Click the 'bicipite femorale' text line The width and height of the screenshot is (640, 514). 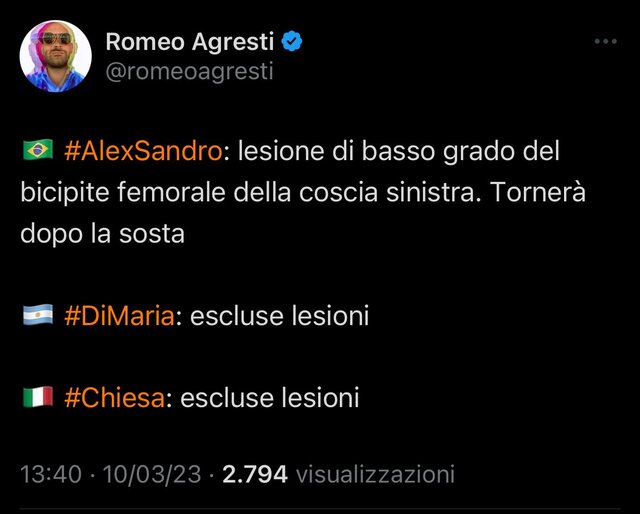[303, 192]
